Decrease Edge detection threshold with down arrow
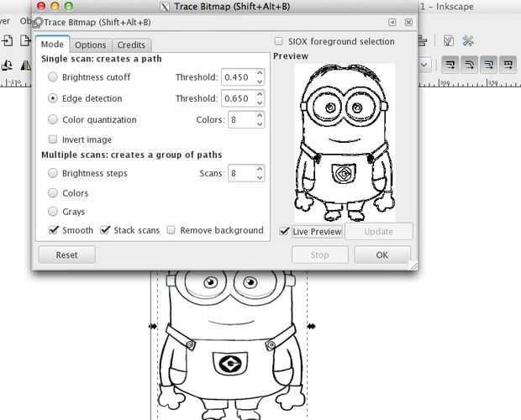The height and width of the screenshot is (420, 521). (260, 102)
